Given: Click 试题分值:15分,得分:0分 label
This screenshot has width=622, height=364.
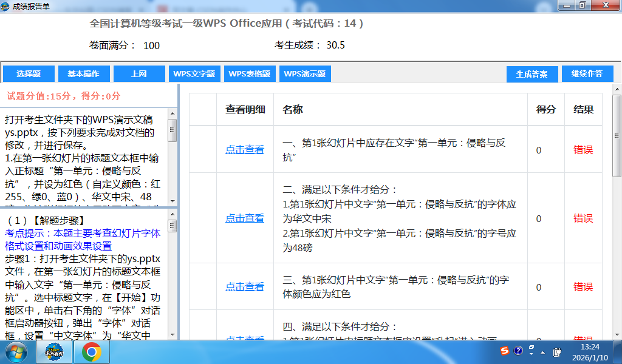Looking at the screenshot, I should point(63,96).
